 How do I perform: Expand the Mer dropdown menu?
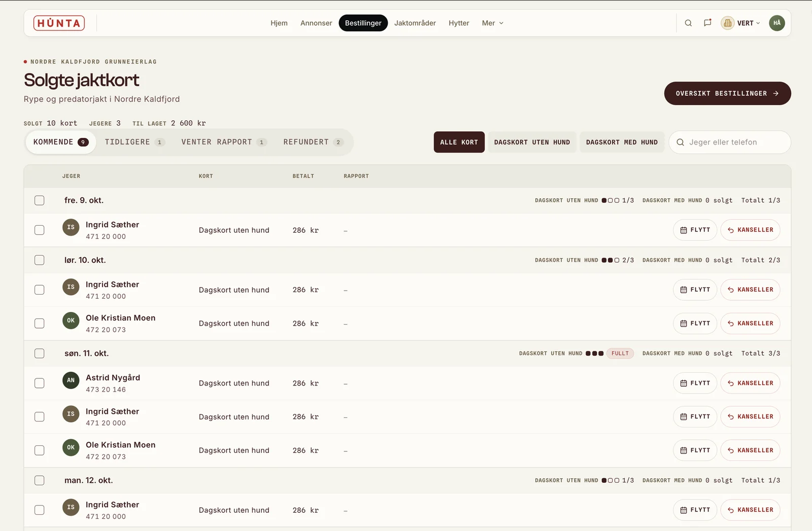click(x=492, y=23)
